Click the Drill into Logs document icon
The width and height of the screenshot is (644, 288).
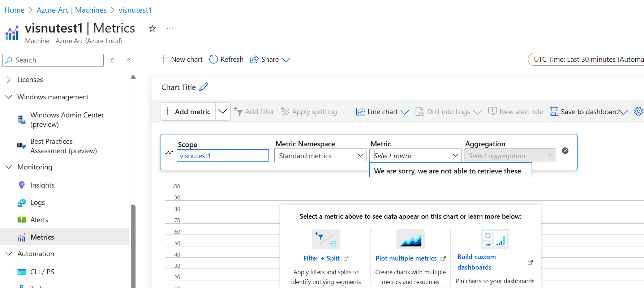click(420, 111)
